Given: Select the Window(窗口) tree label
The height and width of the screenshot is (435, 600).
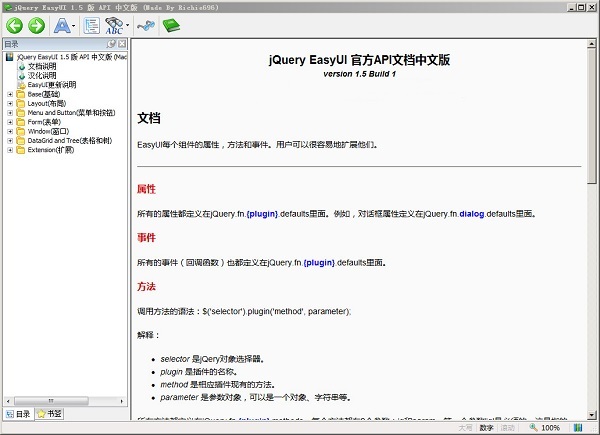Looking at the screenshot, I should click(x=48, y=131).
